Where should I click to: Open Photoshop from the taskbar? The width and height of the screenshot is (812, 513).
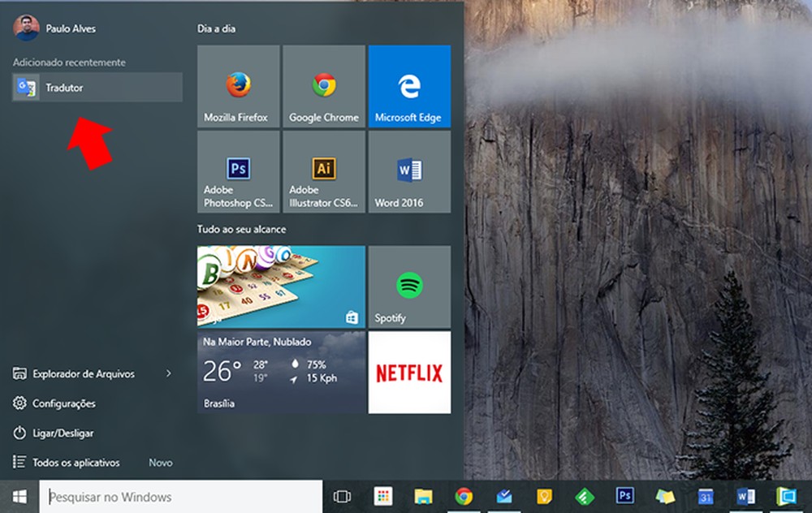pos(624,497)
